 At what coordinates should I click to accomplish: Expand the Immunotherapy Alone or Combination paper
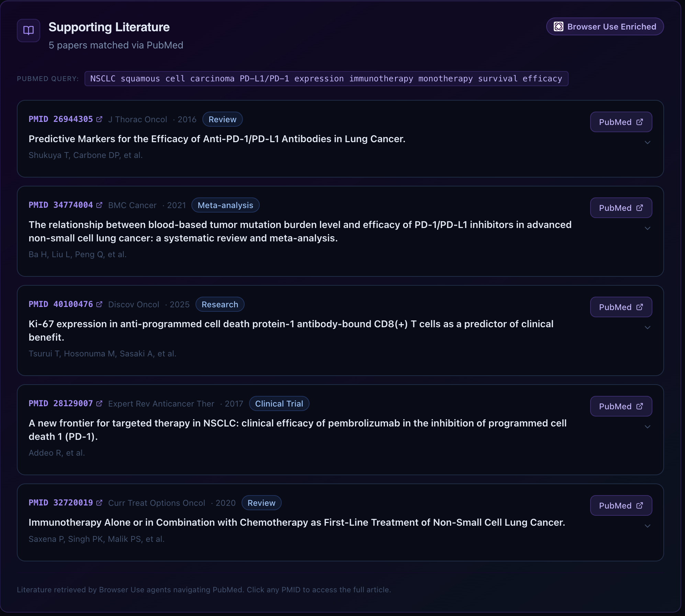647,526
